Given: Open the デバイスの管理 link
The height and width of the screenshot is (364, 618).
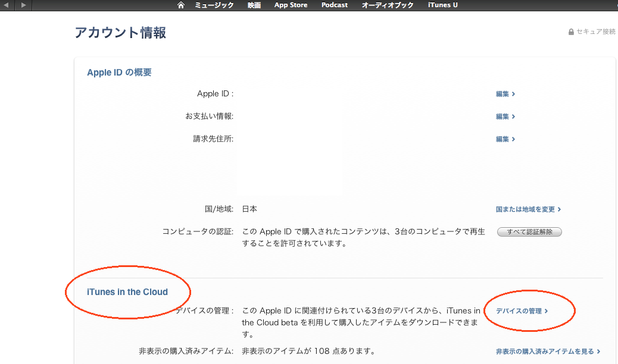Looking at the screenshot, I should pos(522,311).
